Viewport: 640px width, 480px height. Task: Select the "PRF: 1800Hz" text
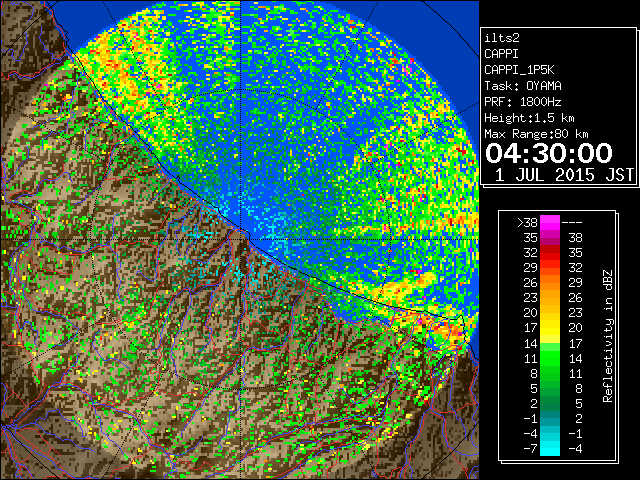[x=523, y=102]
